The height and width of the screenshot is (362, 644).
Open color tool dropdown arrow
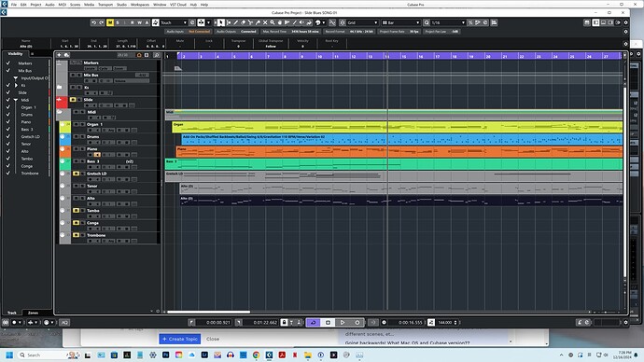click(324, 22)
